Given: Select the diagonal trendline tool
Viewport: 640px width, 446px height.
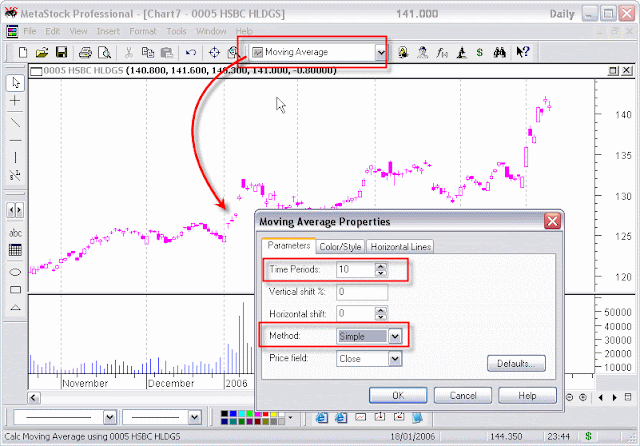Looking at the screenshot, I should point(15,122).
